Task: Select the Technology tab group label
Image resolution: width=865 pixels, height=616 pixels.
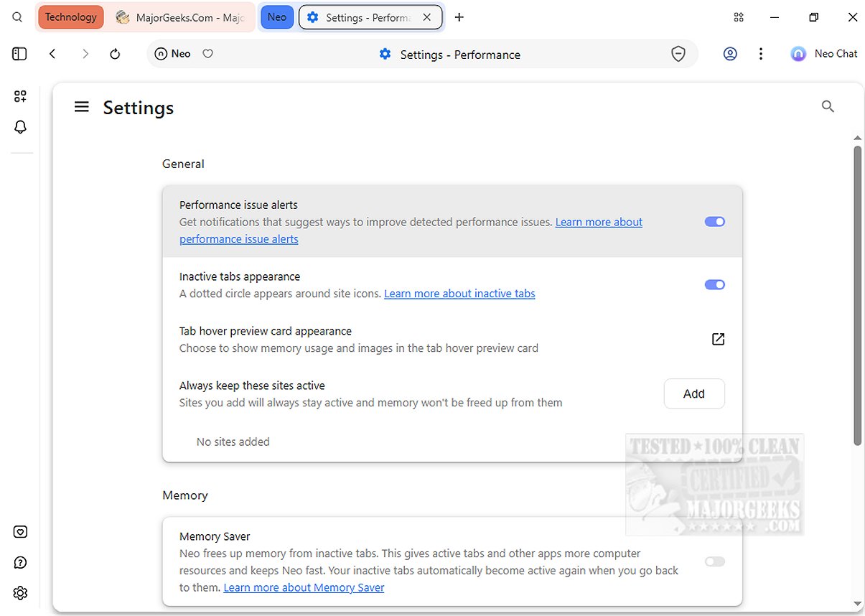Action: [x=70, y=17]
